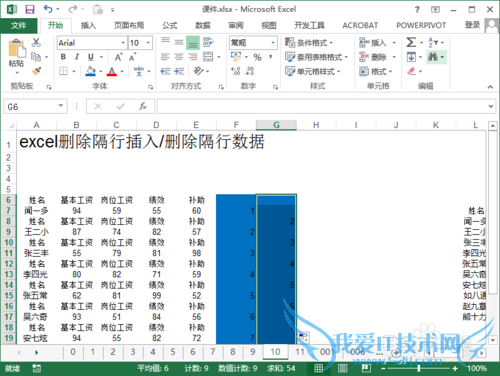Open the 文件 File tab
500x376 pixels.
pyautogui.click(x=18, y=25)
